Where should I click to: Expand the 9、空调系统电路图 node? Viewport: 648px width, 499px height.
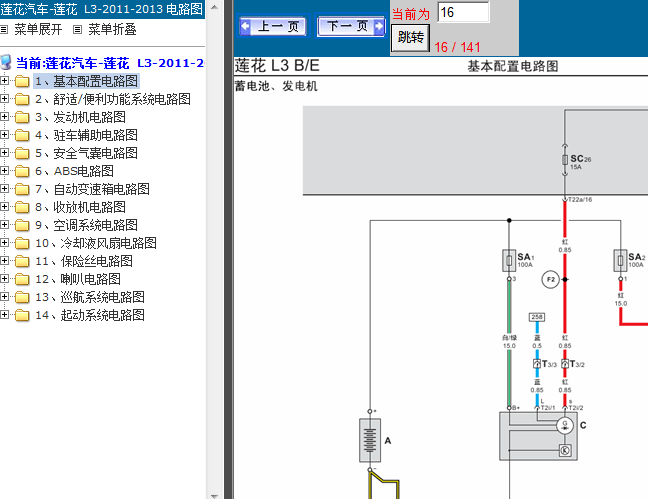point(4,224)
